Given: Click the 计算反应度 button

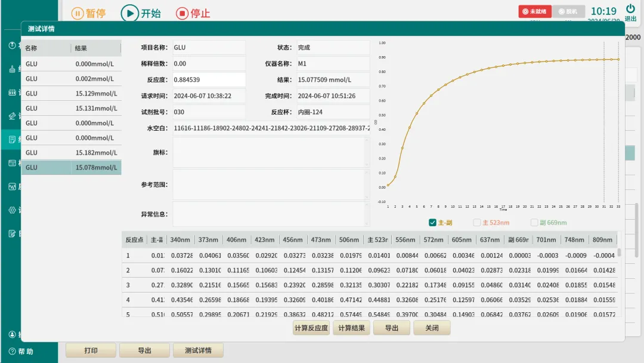Looking at the screenshot, I should point(311,328).
